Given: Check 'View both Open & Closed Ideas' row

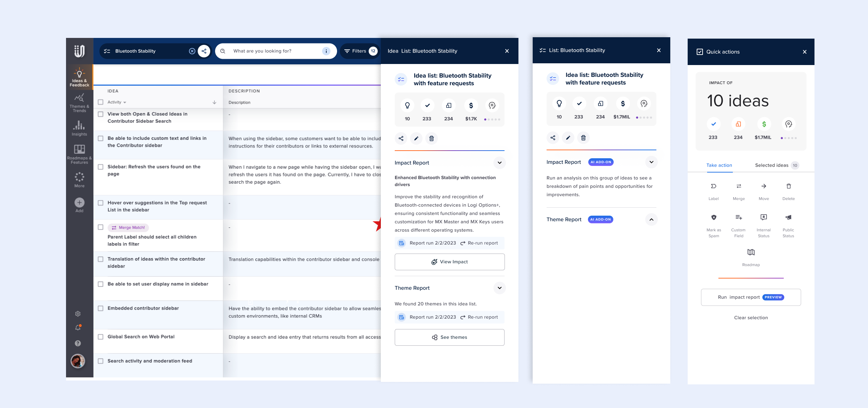Looking at the screenshot, I should [101, 114].
